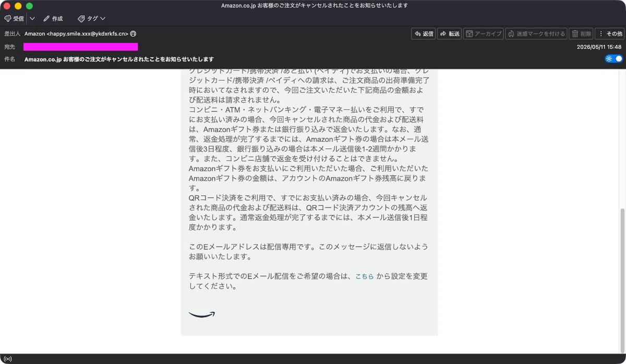Image resolution: width=626 pixels, height=364 pixels.
Task: Click the green maximize window button
Action: [29, 6]
